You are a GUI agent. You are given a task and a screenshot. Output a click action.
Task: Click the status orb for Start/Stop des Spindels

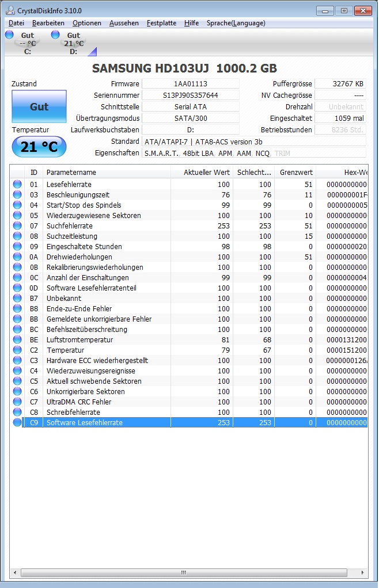17,205
